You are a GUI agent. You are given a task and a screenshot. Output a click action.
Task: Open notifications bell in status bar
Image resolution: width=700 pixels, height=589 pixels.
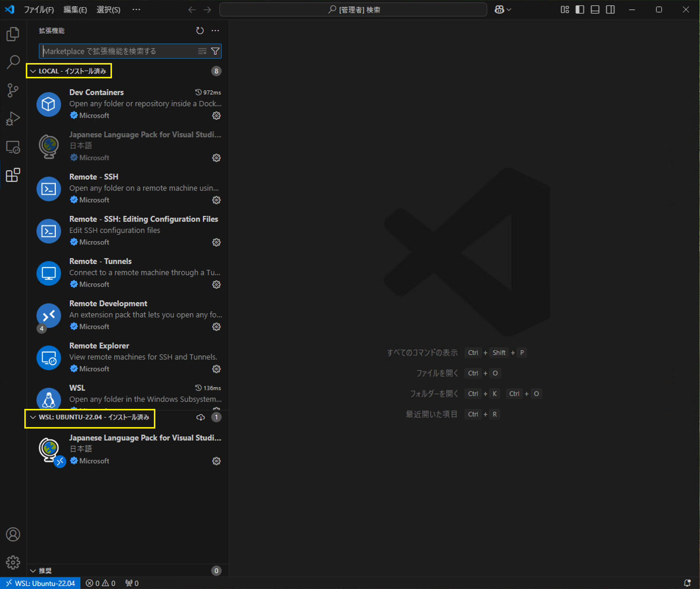click(x=687, y=583)
